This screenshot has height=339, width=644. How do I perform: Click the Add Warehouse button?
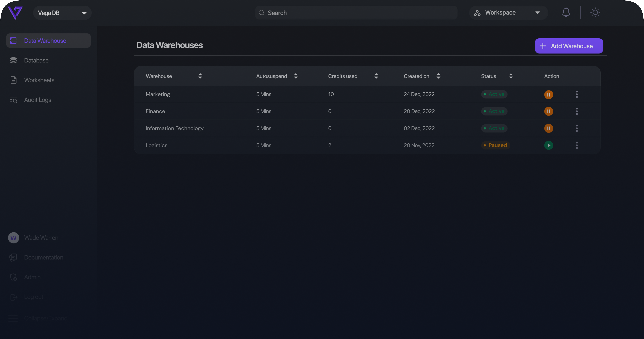coord(568,46)
